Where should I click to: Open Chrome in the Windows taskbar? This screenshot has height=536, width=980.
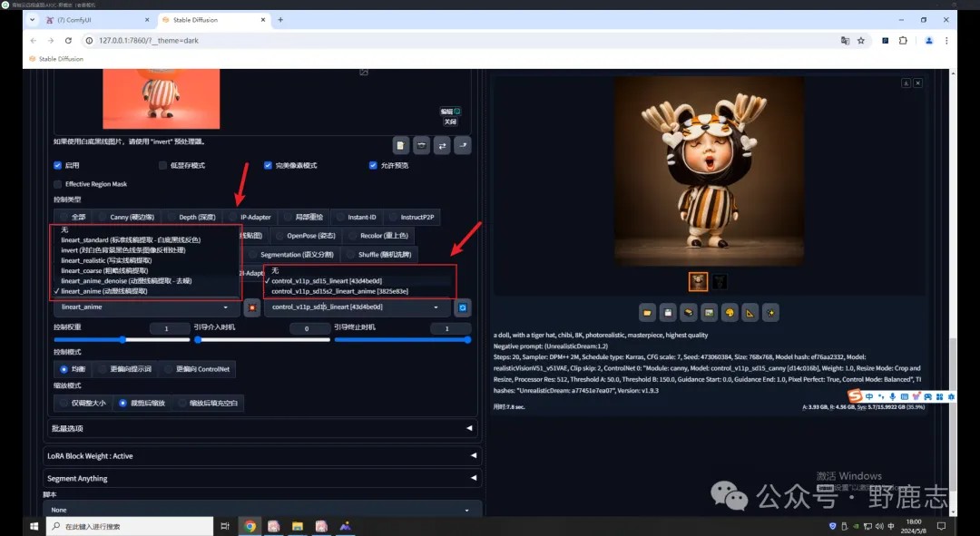point(250,526)
